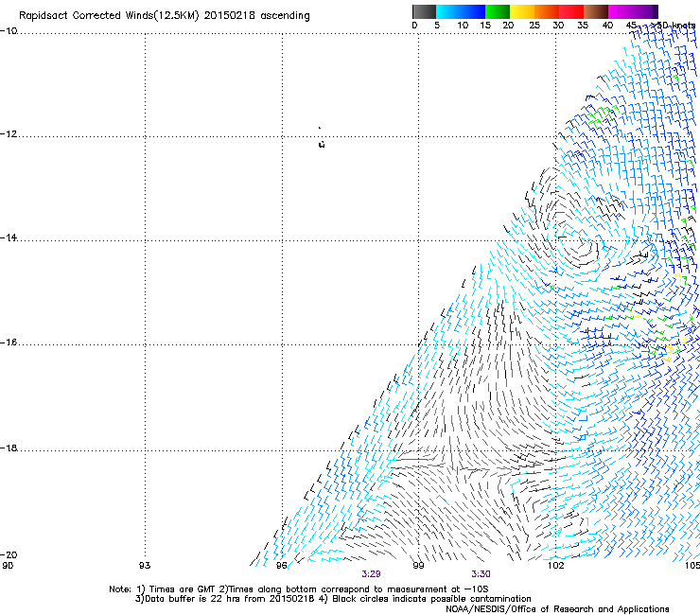The width and height of the screenshot is (700, 615).
Task: Click the legend tick label 25
Action: click(534, 26)
